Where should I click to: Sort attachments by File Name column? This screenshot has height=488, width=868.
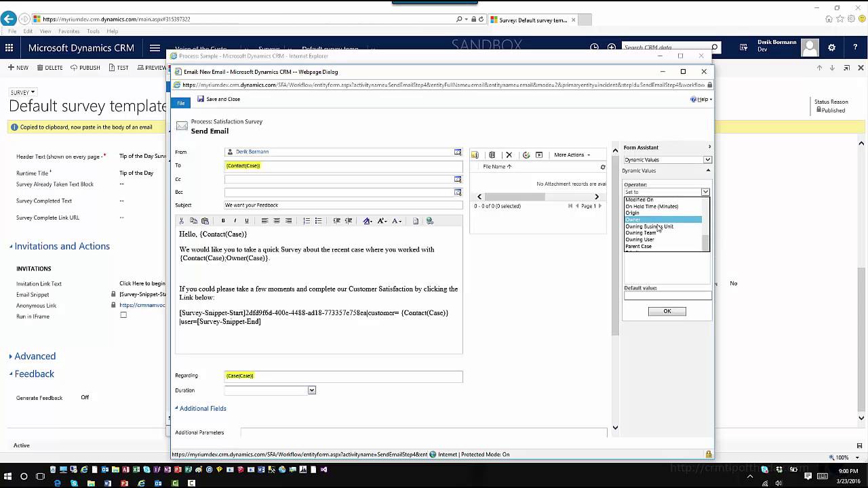click(x=497, y=167)
